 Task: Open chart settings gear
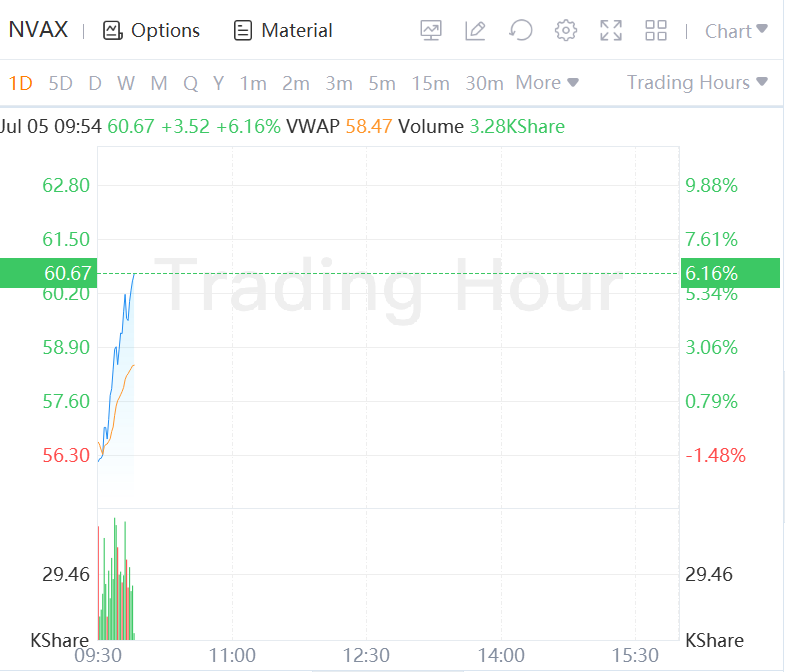click(x=566, y=31)
